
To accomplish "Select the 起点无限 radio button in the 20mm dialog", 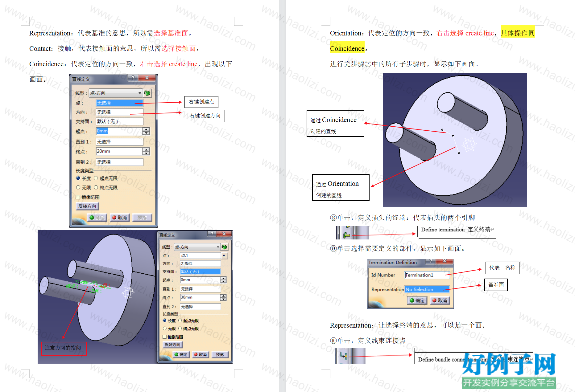I will 96,178.
